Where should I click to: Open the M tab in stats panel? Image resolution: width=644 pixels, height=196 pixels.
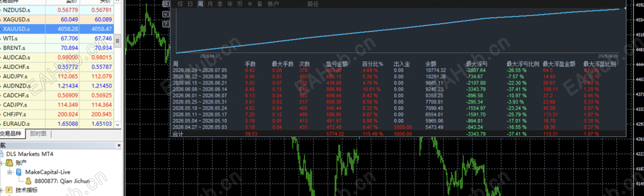click(250, 4)
